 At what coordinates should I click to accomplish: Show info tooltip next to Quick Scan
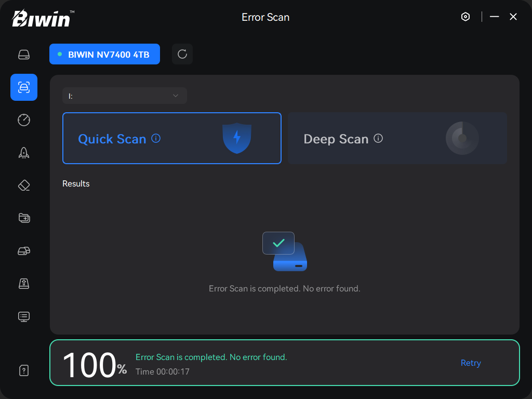(x=156, y=138)
